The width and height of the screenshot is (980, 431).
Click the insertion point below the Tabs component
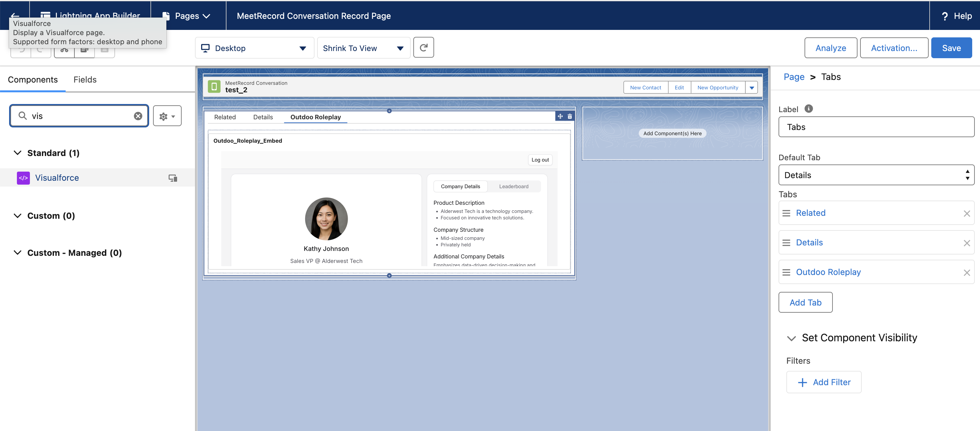(x=389, y=275)
